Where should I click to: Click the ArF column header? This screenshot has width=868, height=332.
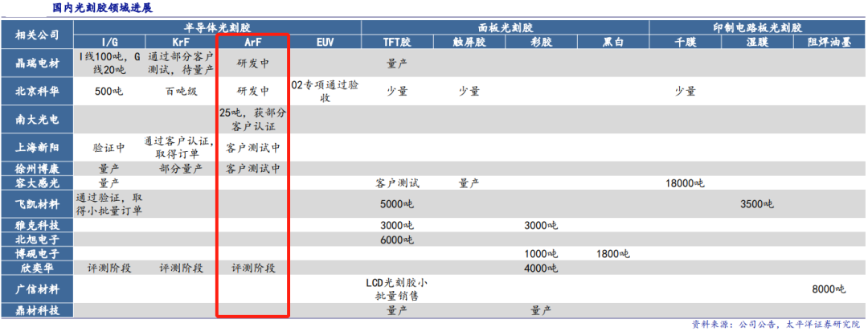[253, 42]
